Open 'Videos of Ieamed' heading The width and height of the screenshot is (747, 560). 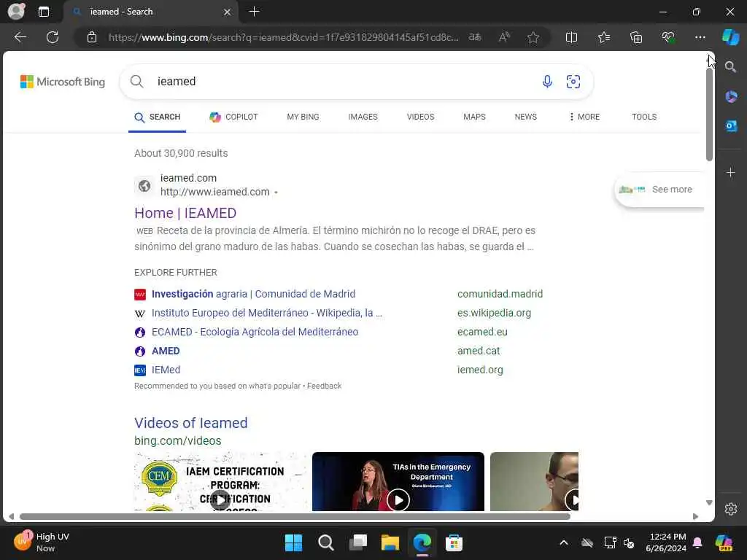(x=191, y=423)
